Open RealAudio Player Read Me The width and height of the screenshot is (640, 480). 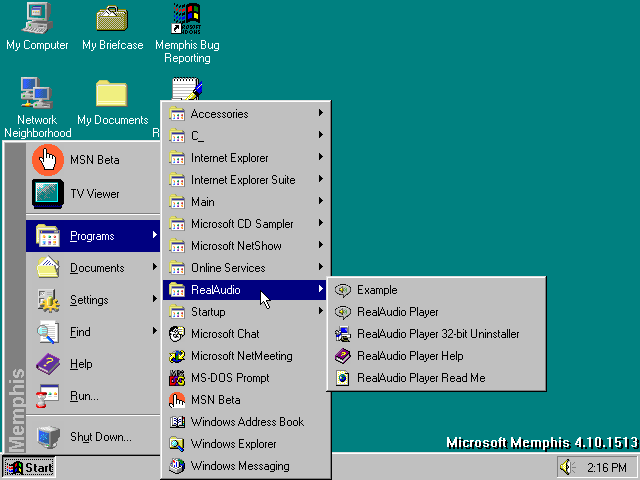[x=420, y=378]
